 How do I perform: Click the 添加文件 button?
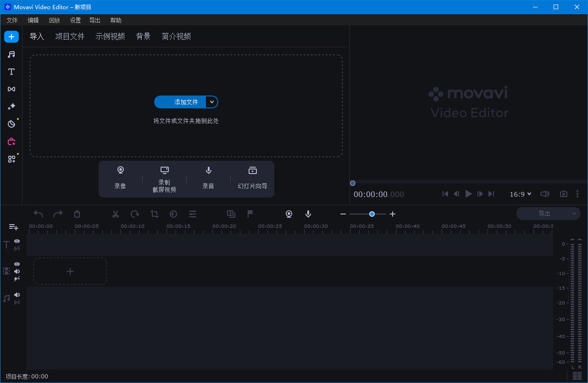pyautogui.click(x=180, y=102)
